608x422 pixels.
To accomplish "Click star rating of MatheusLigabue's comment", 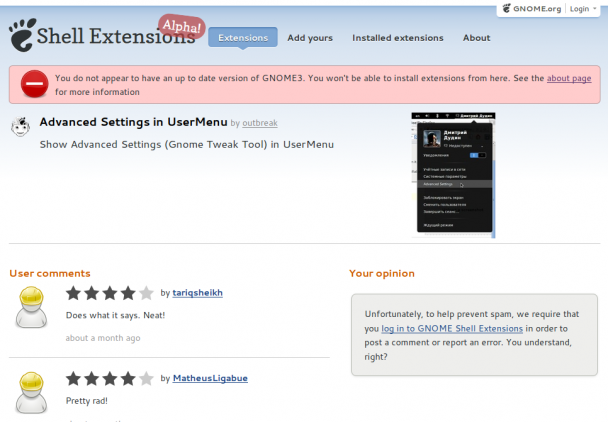I will (110, 379).
